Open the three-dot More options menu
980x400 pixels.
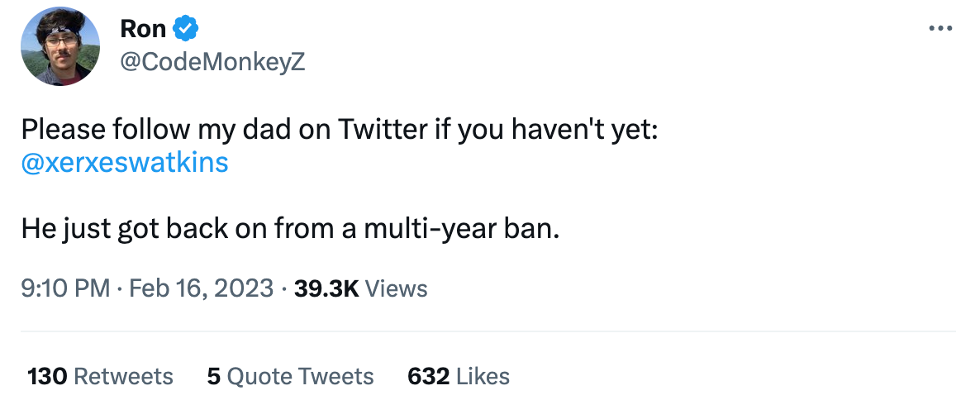[941, 28]
